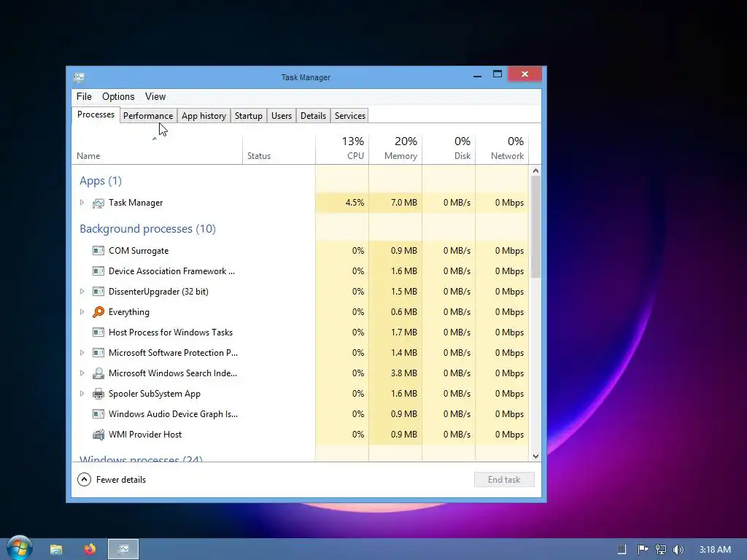Click the Apps (1) group heading

coord(101,181)
